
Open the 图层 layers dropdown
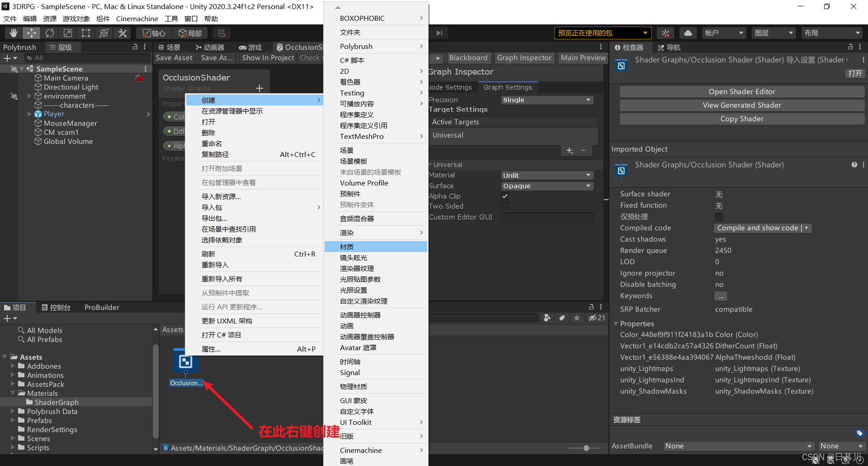pos(774,33)
